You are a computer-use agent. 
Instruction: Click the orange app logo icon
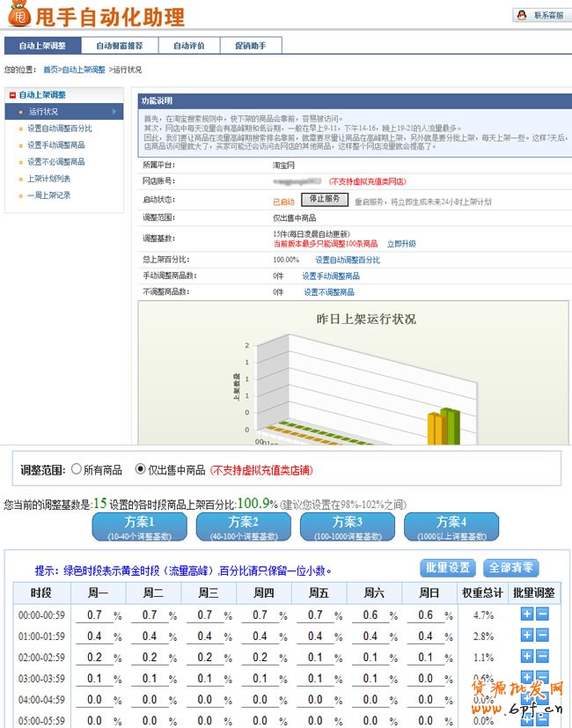tap(18, 15)
